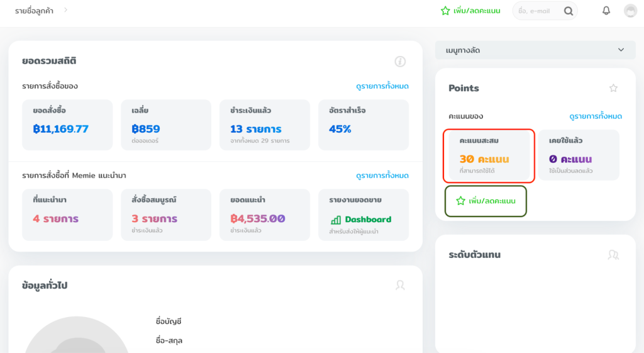The height and width of the screenshot is (353, 644).
Task: Open the user avatar in top bar
Action: pyautogui.click(x=630, y=11)
